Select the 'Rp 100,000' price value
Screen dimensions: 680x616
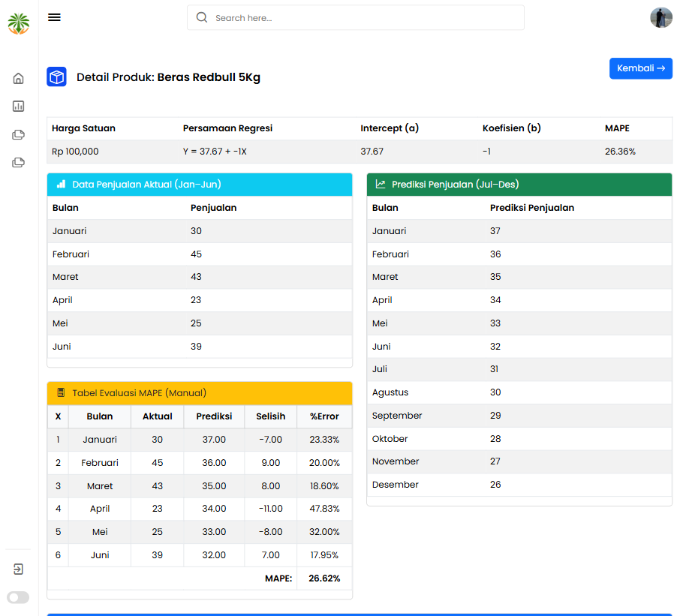pyautogui.click(x=75, y=152)
